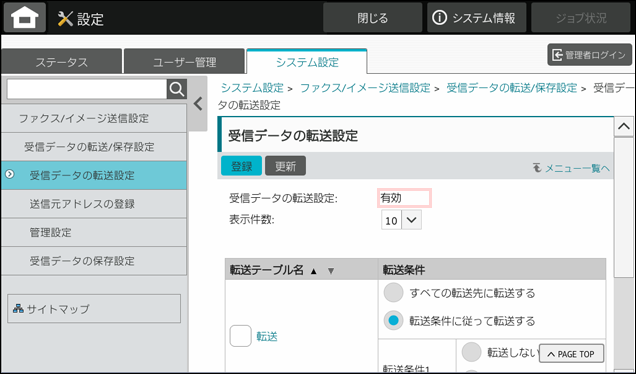Click PAGE TOP button

571,354
